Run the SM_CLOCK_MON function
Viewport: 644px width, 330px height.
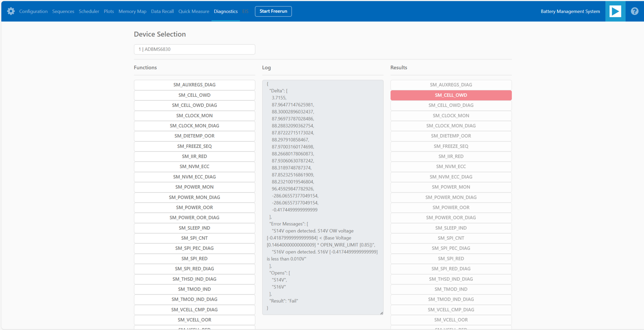[194, 115]
